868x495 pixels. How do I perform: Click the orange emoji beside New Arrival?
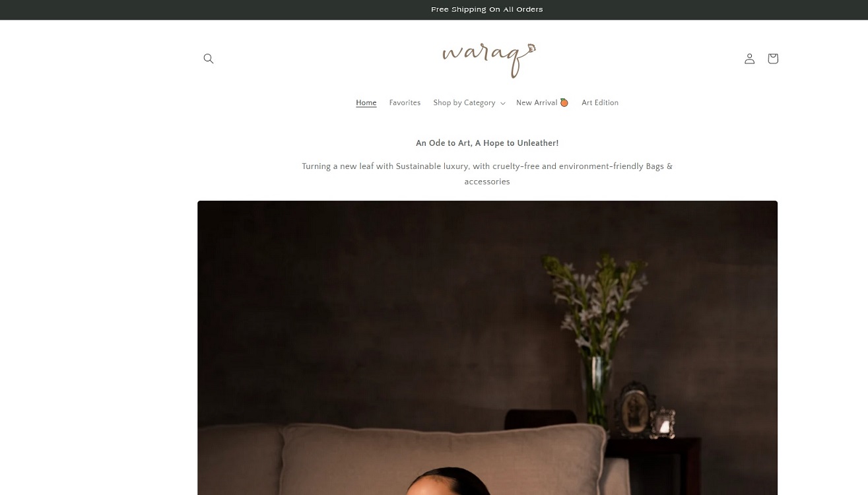pos(564,103)
